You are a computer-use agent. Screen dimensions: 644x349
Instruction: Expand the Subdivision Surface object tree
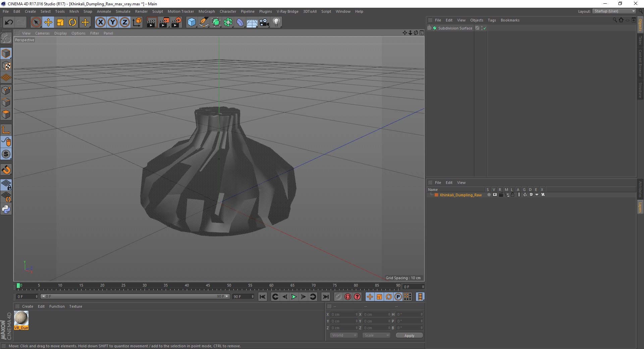tap(429, 28)
